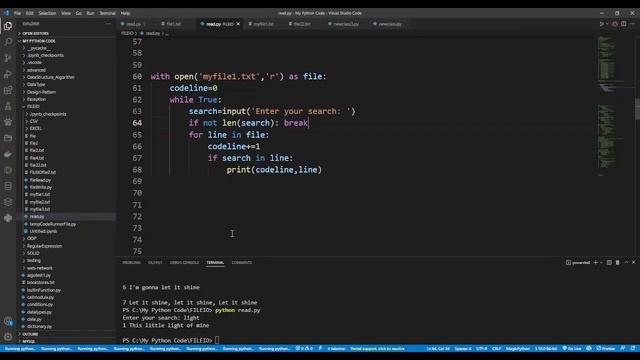Open the Run and Debug view

click(x=8, y=74)
